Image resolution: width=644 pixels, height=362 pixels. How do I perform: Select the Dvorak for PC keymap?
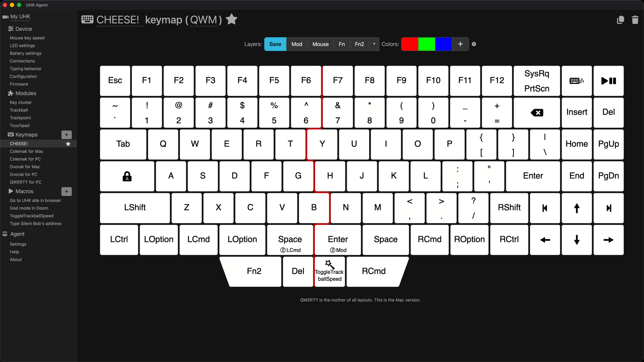click(x=24, y=174)
